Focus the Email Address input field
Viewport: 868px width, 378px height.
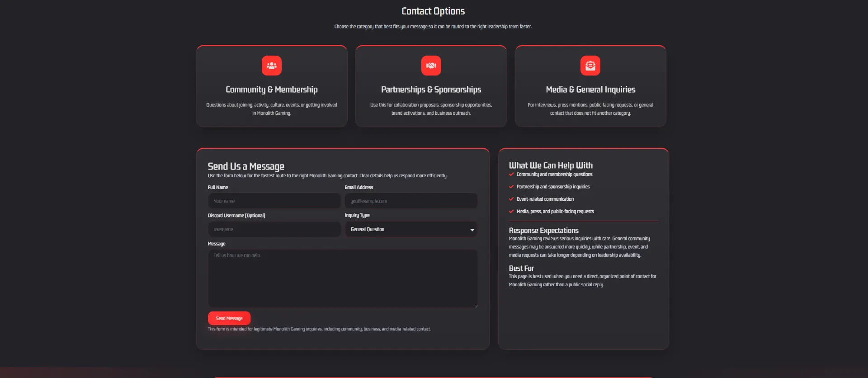(411, 201)
